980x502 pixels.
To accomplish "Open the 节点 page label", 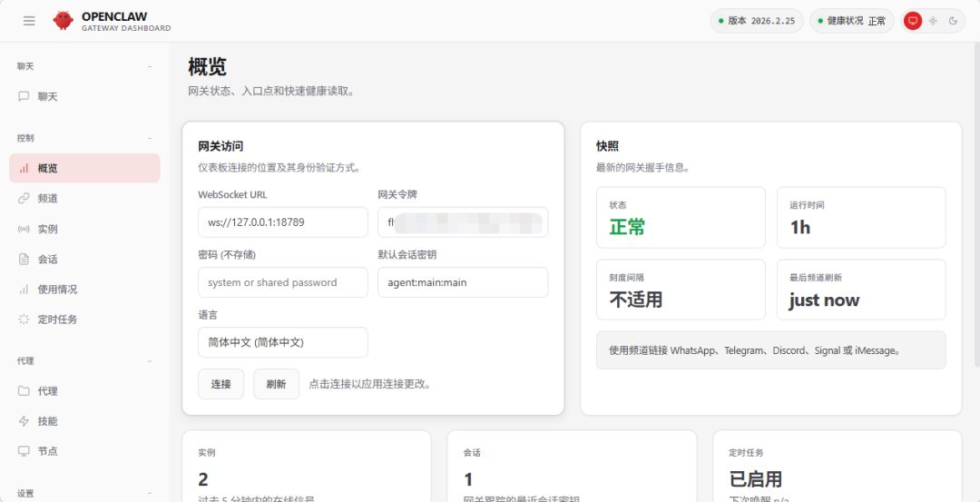I will [x=47, y=451].
